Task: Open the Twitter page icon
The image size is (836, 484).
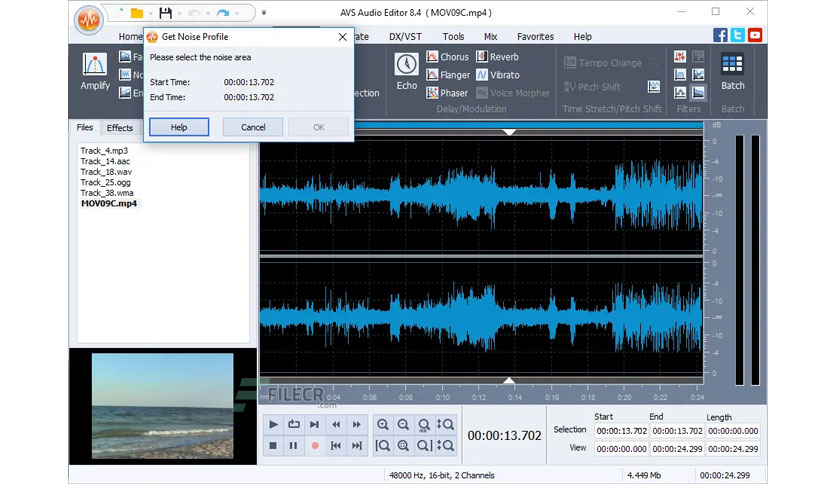Action: [737, 35]
